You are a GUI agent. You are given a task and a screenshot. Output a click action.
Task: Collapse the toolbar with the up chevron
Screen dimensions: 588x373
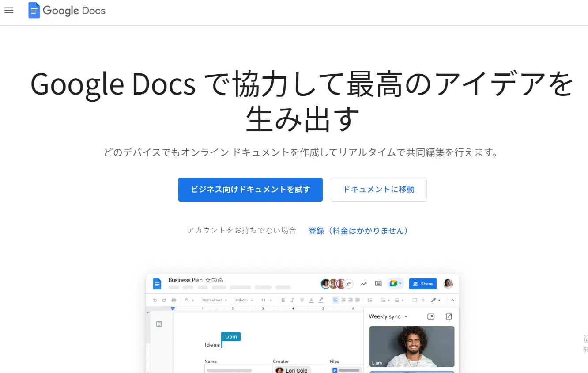(x=452, y=300)
